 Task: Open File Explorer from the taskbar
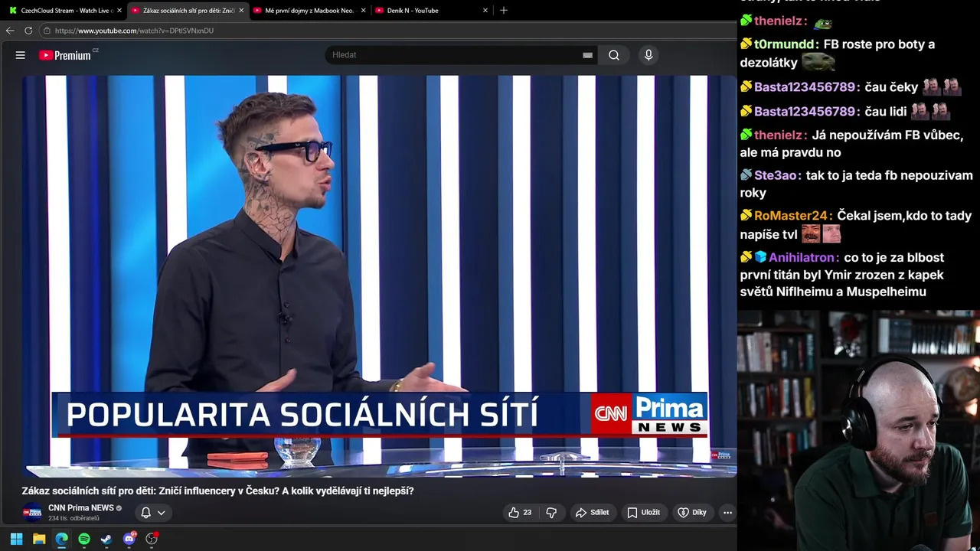[x=39, y=539]
